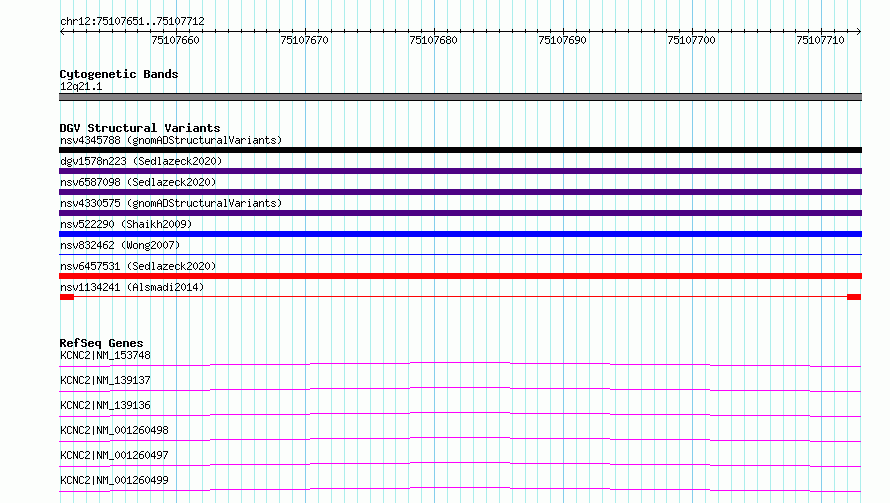Select the magenta KCNC2|NM_153748 transcript line

(460, 364)
